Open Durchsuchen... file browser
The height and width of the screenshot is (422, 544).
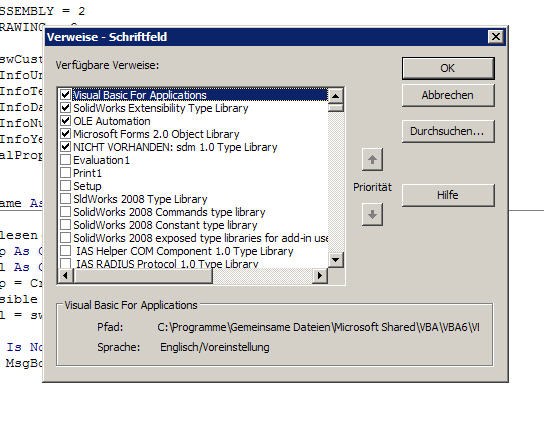pyautogui.click(x=448, y=131)
